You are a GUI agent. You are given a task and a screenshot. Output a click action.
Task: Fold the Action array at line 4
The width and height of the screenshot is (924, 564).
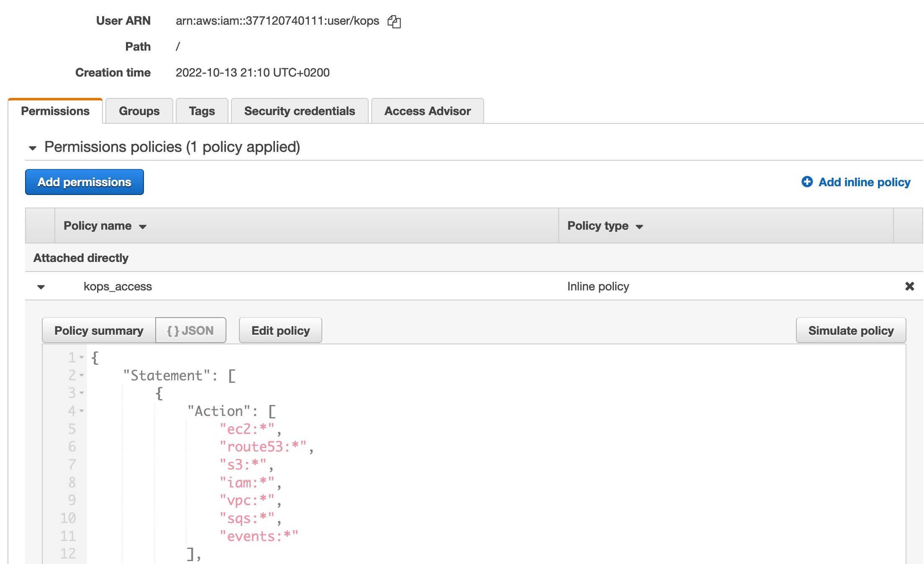[82, 411]
